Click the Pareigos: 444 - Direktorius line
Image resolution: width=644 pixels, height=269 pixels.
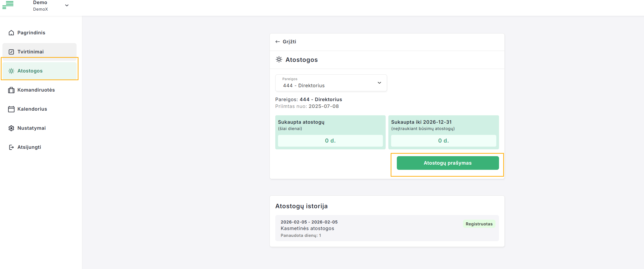click(309, 99)
